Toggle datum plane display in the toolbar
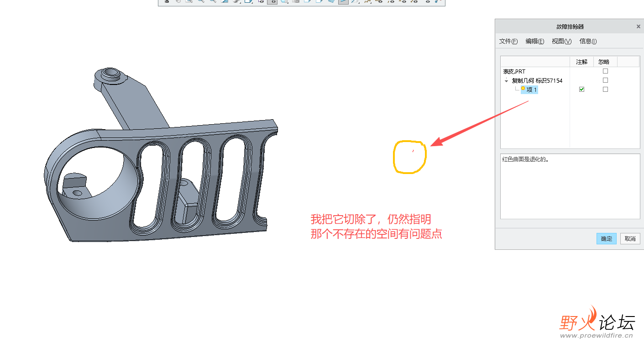This screenshot has width=644, height=343. pyautogui.click(x=379, y=3)
